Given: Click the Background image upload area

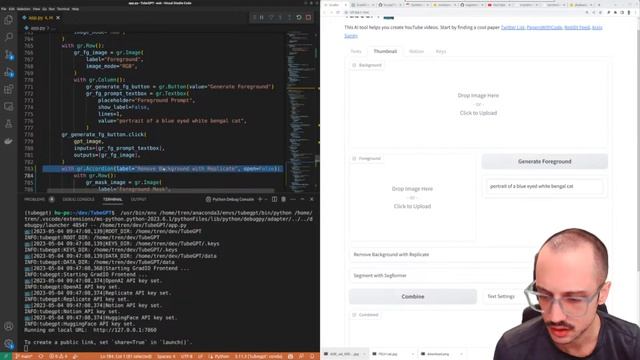Looking at the screenshot, I should click(478, 104).
